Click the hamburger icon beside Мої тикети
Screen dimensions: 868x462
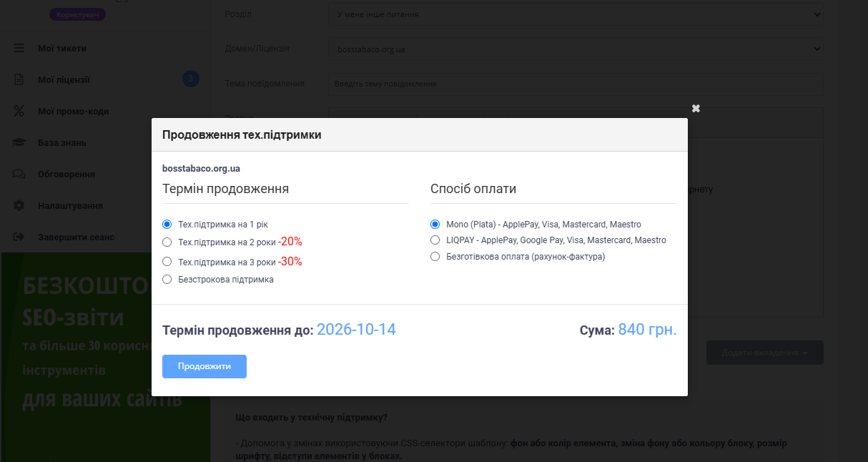coord(19,49)
